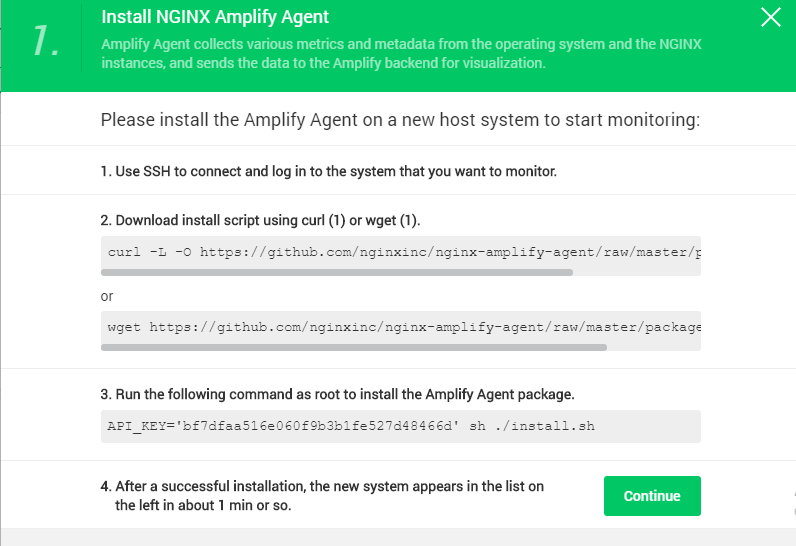The image size is (796, 546).
Task: Click the step 3 run as root instruction
Action: [x=338, y=394]
